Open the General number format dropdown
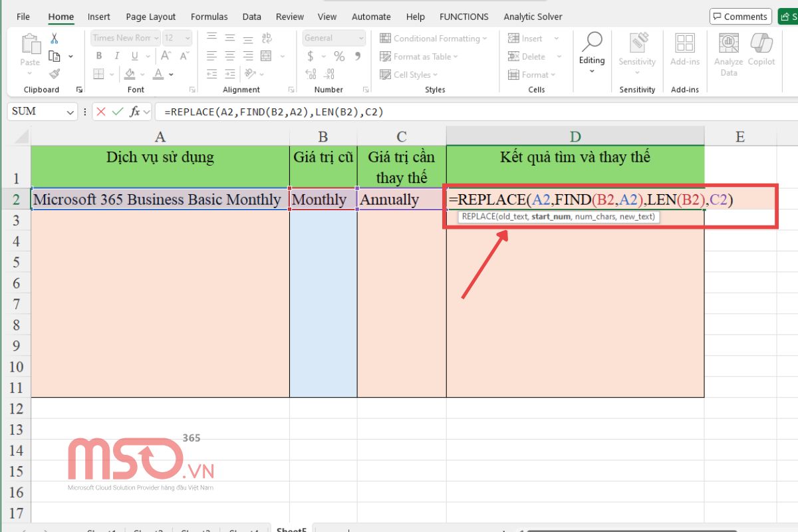Viewport: 798px width, 532px height. (x=334, y=38)
